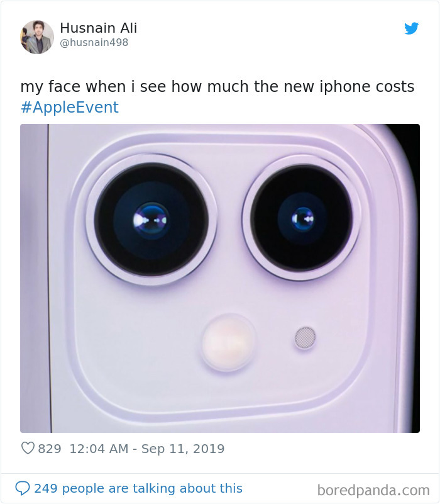This screenshot has height=504, width=440.
Task: Open the iPhone camera photo full size
Action: (x=220, y=279)
